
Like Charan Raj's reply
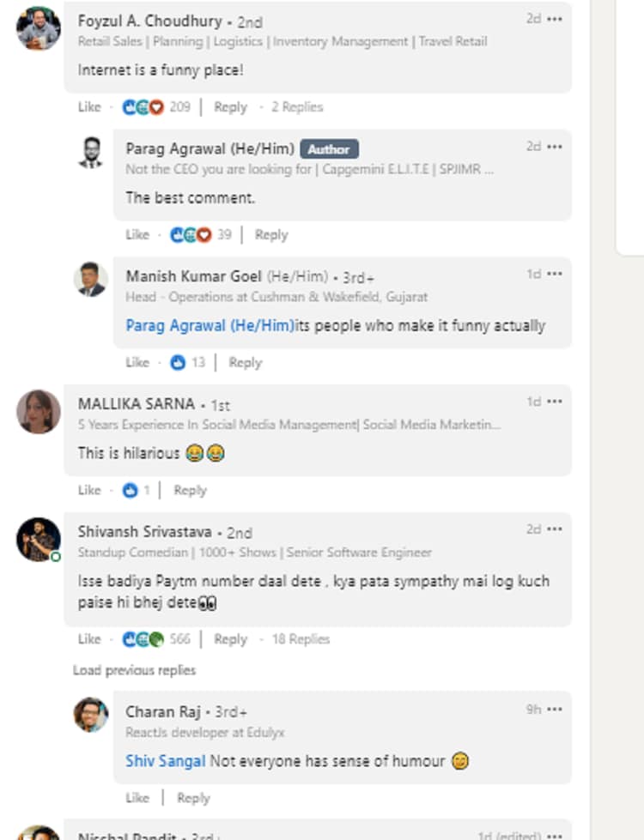click(x=137, y=798)
